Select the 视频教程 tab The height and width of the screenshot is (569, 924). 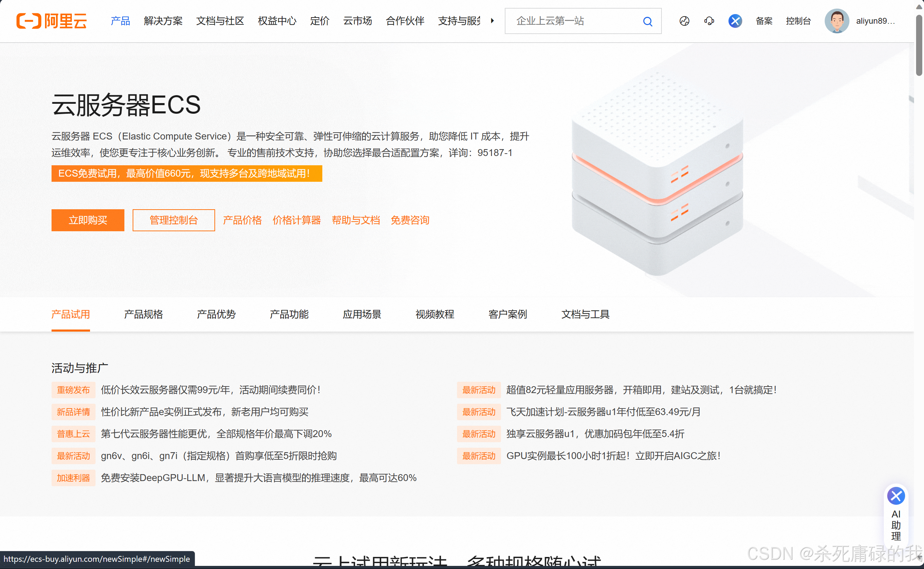435,314
